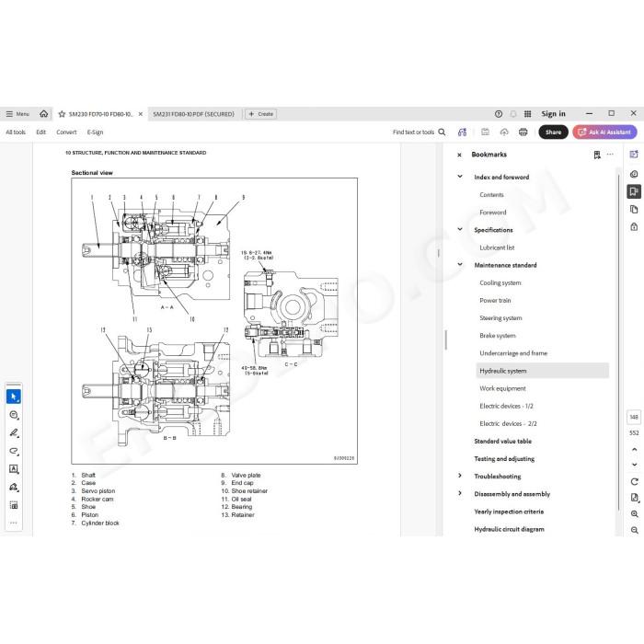Select the Hydraulic system bookmark
This screenshot has width=644, height=644.
(x=542, y=371)
